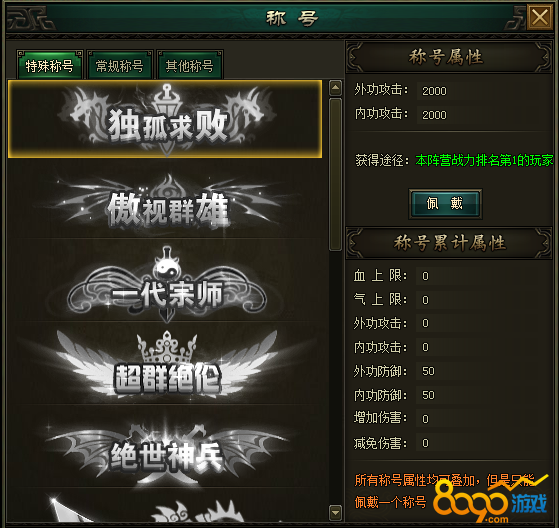Click the 内功攻击 value field showing 2000
Viewport: 559px width, 528px height.
[483, 115]
